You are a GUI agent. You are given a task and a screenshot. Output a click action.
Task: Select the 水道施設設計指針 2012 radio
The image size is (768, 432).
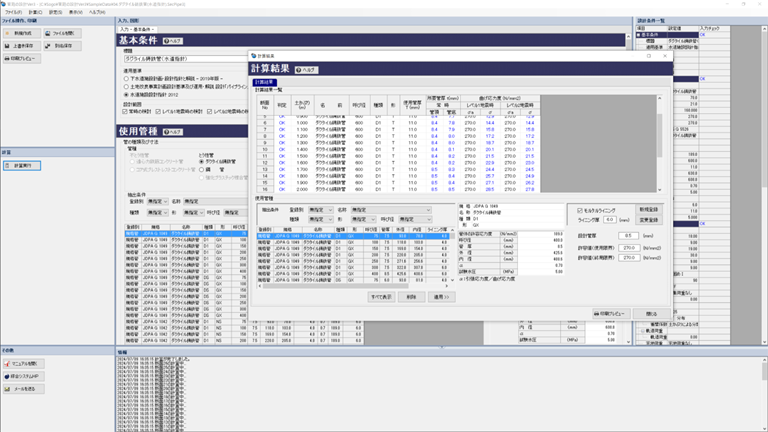tap(126, 95)
